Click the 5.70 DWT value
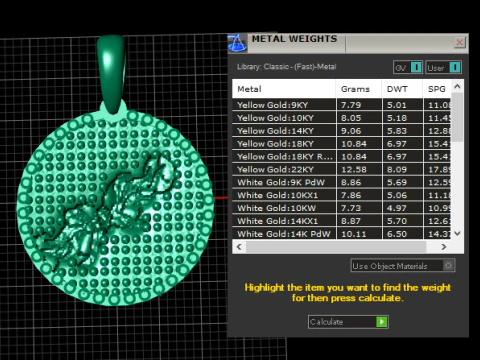The height and width of the screenshot is (360, 480). pos(397,221)
